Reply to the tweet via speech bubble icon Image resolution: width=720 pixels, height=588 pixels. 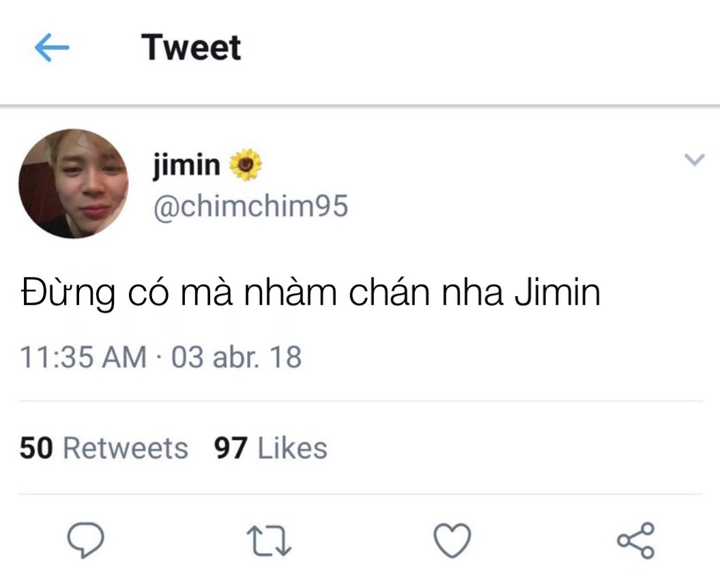pos(85,540)
